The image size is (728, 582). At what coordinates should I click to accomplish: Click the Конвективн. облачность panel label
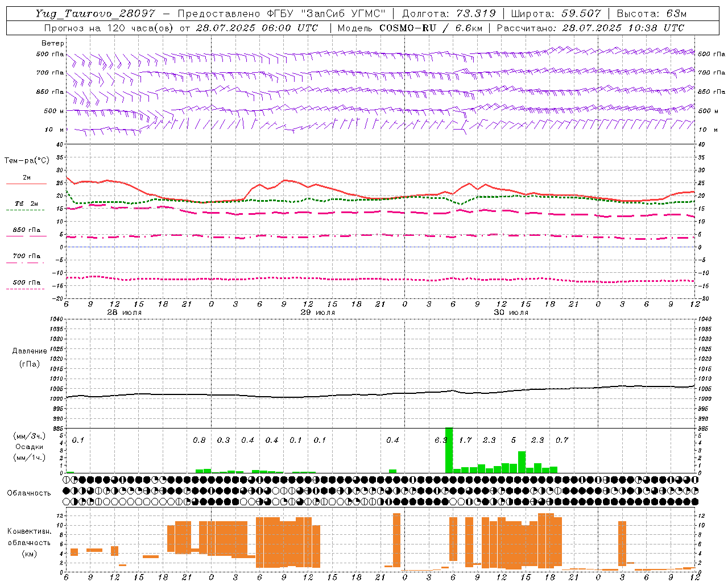click(x=29, y=537)
